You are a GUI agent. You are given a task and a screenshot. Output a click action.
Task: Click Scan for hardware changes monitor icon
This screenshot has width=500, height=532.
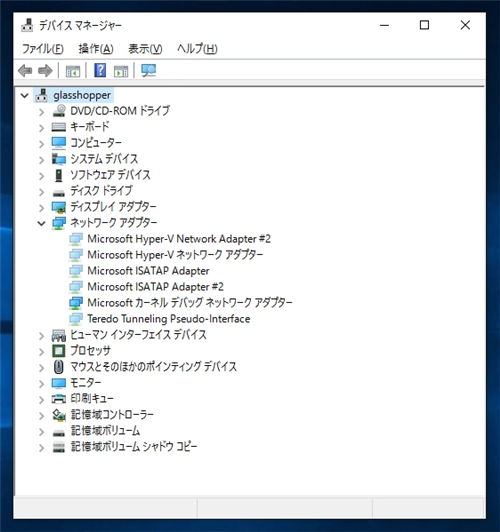point(148,71)
